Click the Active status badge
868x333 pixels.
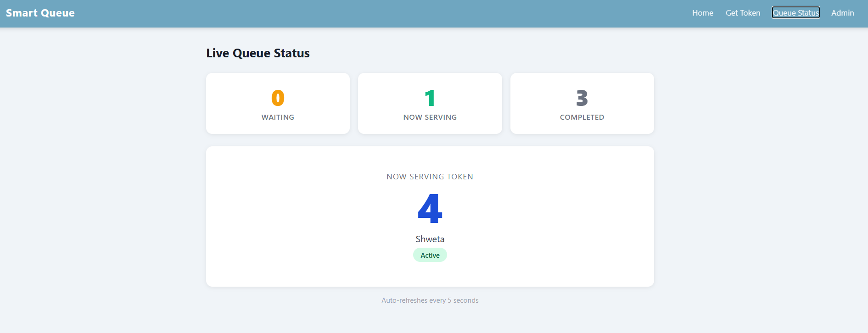(430, 255)
